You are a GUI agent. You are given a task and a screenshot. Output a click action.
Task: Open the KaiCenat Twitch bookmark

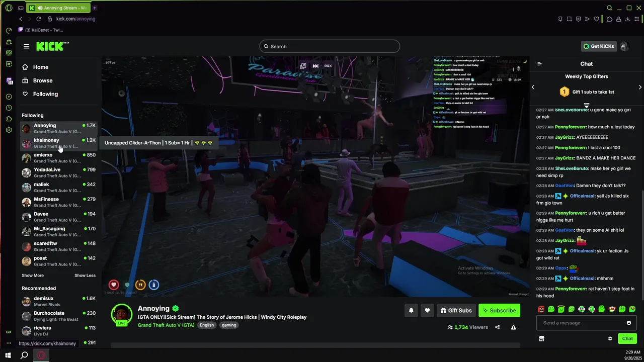[x=41, y=30]
